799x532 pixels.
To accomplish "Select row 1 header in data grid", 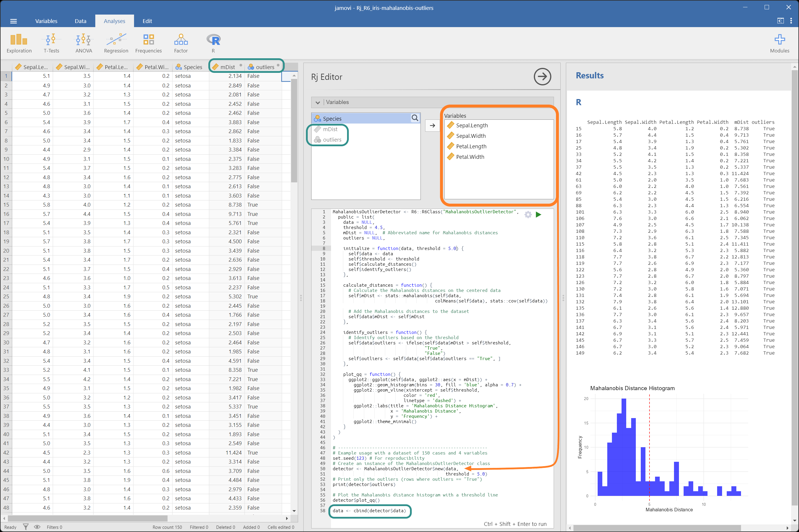I will click(x=6, y=76).
